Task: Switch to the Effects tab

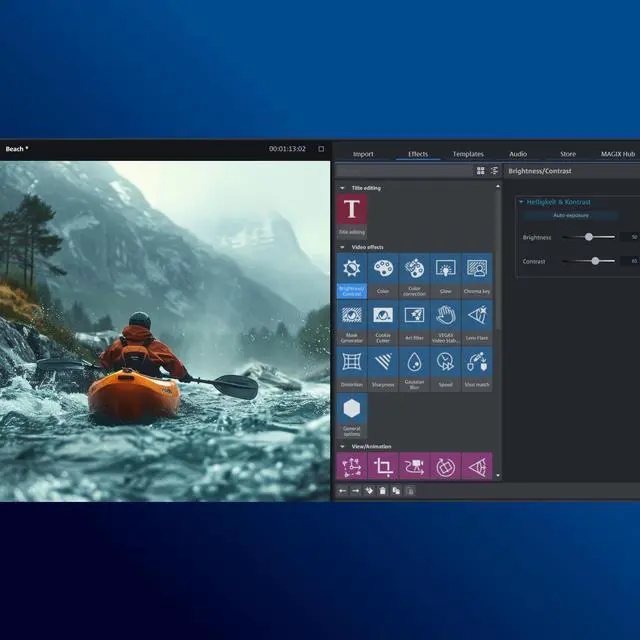Action: click(x=418, y=154)
